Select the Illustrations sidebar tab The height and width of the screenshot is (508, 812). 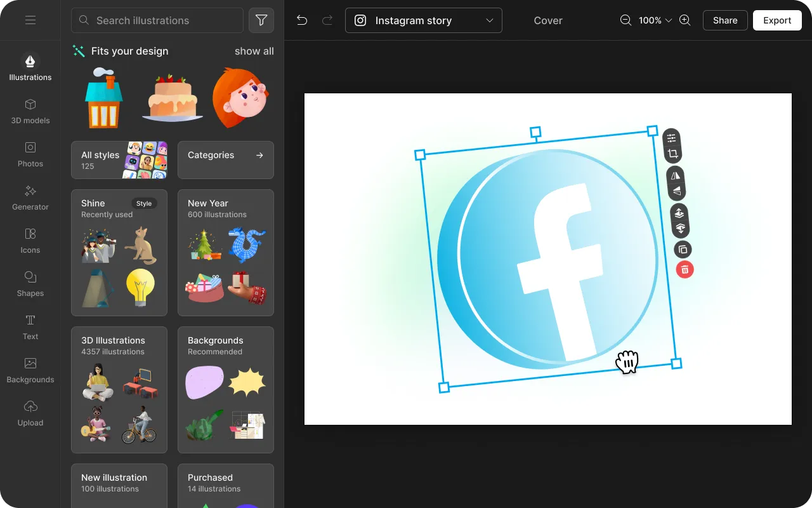click(x=30, y=67)
